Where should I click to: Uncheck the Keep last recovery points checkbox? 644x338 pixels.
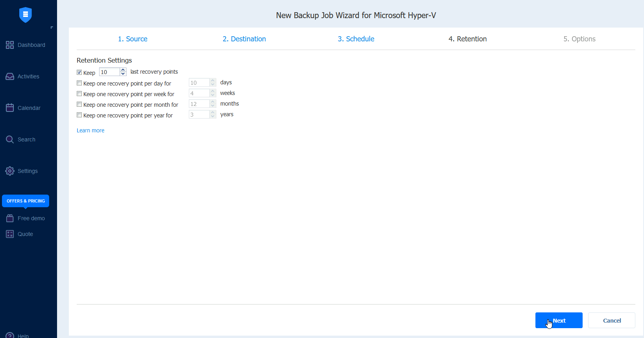[79, 72]
